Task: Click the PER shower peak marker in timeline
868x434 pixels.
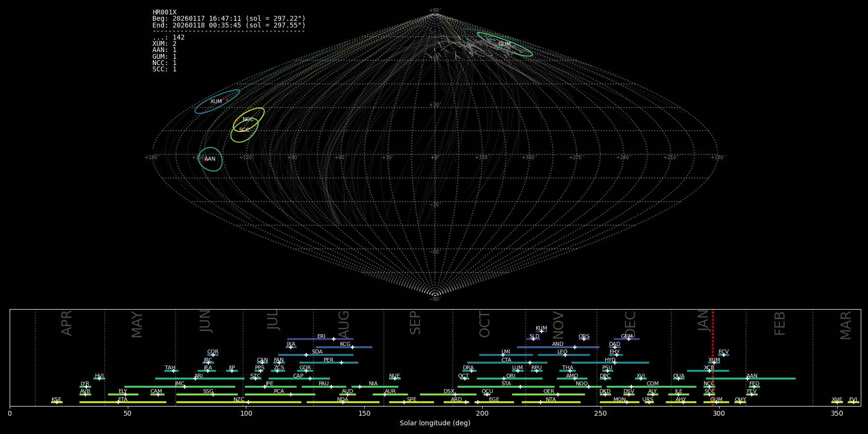Action: point(341,363)
